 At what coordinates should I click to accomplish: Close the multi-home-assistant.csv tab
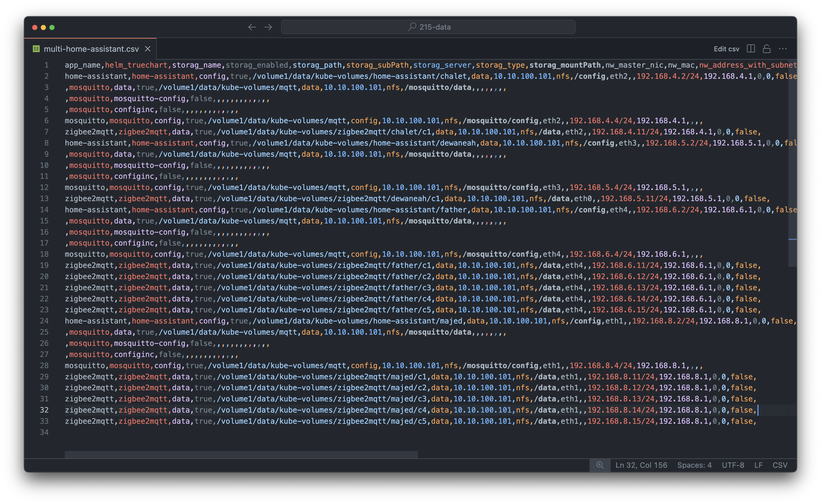tap(148, 49)
